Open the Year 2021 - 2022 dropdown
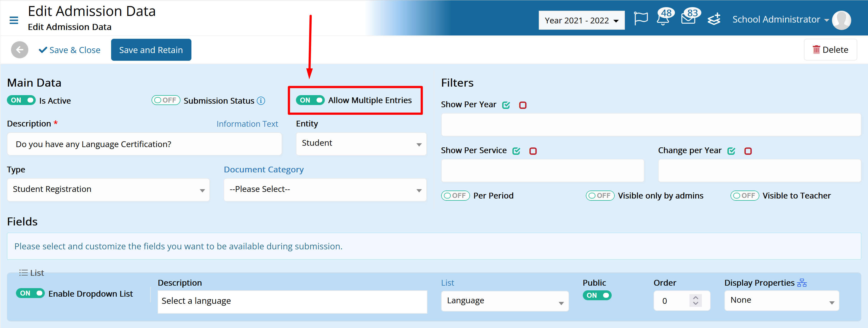The height and width of the screenshot is (328, 868). 581,21
